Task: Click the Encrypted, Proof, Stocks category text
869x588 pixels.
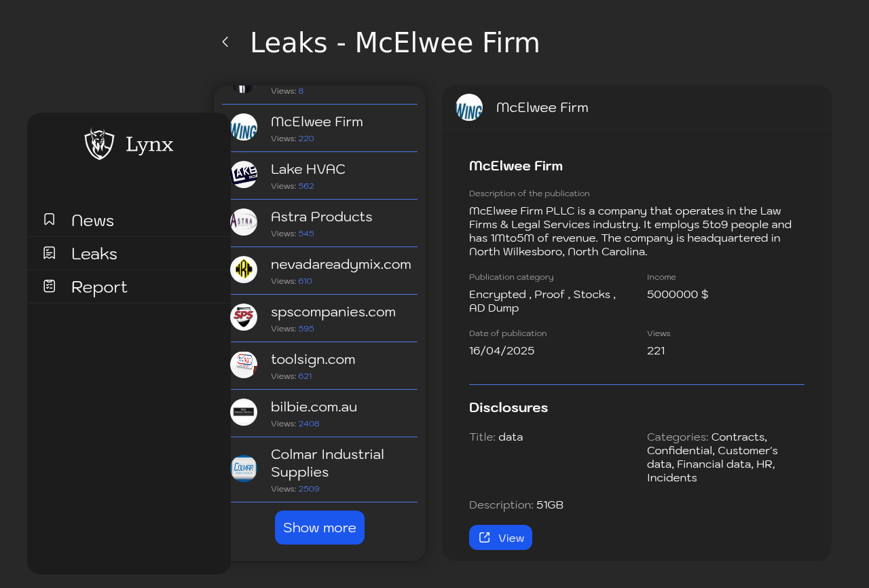Action: 542,301
